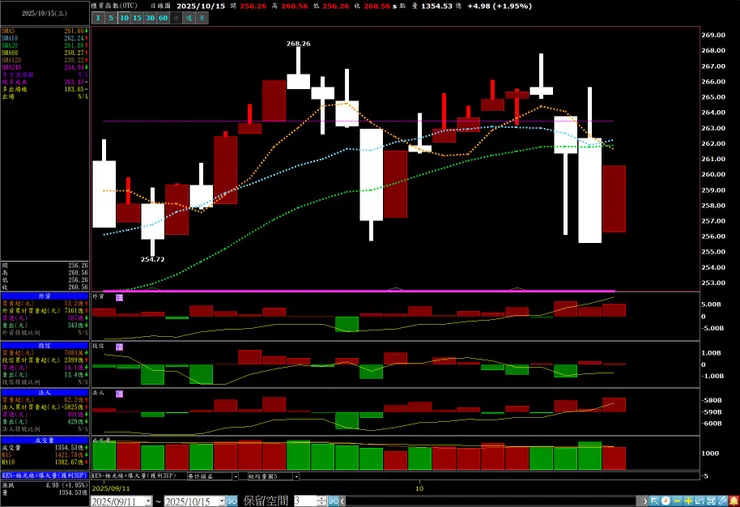The height and width of the screenshot is (507, 740).
Task: Move the chart scrollbar left with the arrow
Action: (x=343, y=501)
